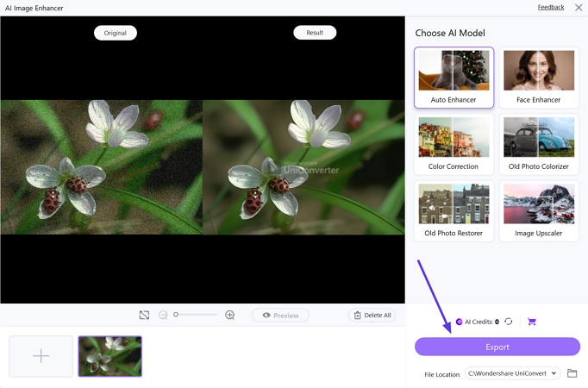The width and height of the screenshot is (588, 388).
Task: Click the 'File Location:' label
Action: [442, 374]
